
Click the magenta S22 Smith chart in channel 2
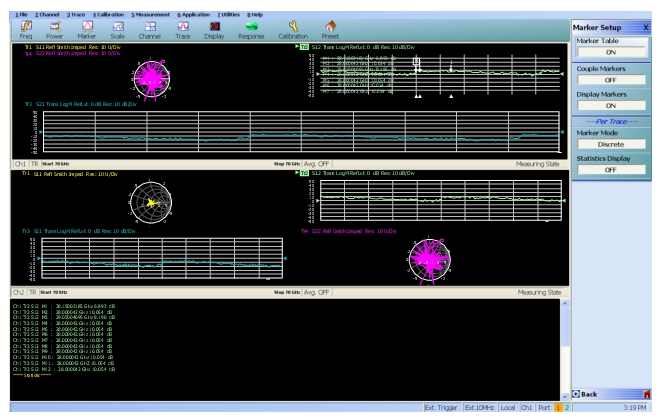(429, 260)
